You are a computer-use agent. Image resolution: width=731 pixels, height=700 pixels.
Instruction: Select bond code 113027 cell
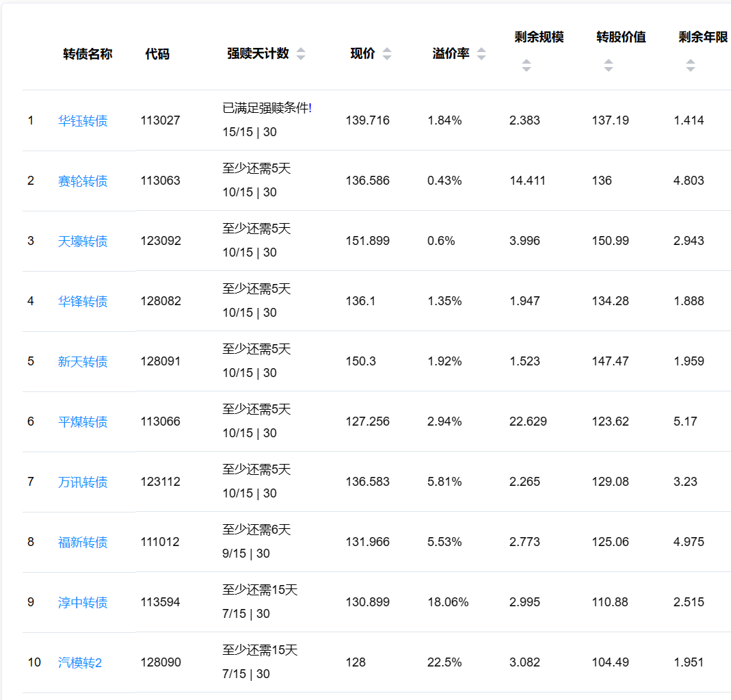click(161, 120)
